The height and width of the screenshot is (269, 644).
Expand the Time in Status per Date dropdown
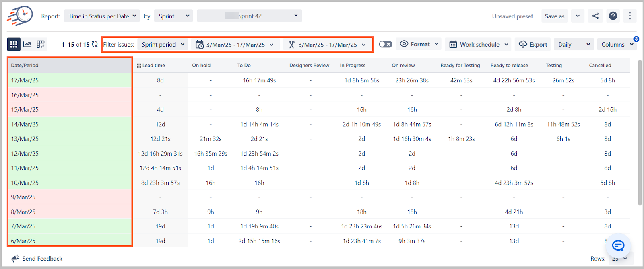point(102,16)
